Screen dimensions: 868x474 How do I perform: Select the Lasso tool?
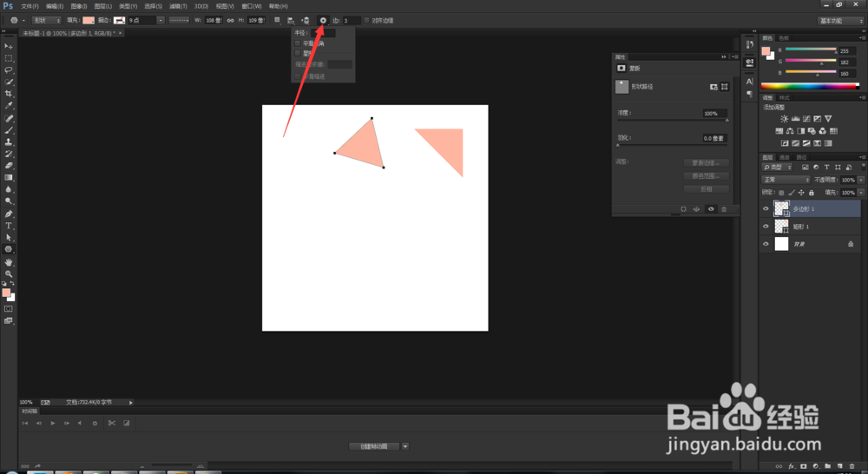click(9, 70)
